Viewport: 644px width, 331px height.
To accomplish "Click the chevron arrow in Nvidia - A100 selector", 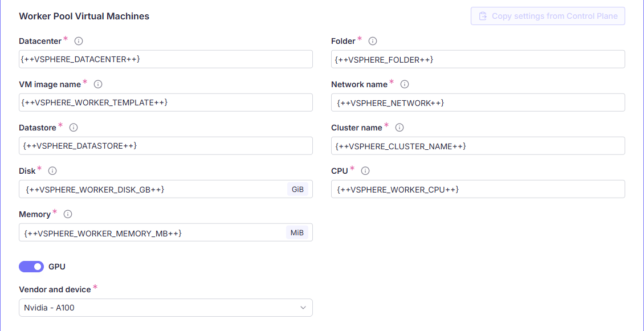I will [x=303, y=308].
